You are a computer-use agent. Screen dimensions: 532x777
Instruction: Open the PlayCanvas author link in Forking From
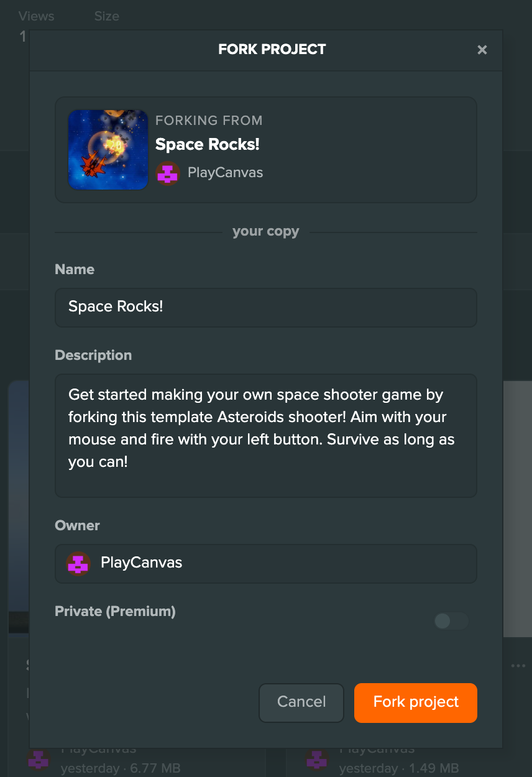coord(225,173)
